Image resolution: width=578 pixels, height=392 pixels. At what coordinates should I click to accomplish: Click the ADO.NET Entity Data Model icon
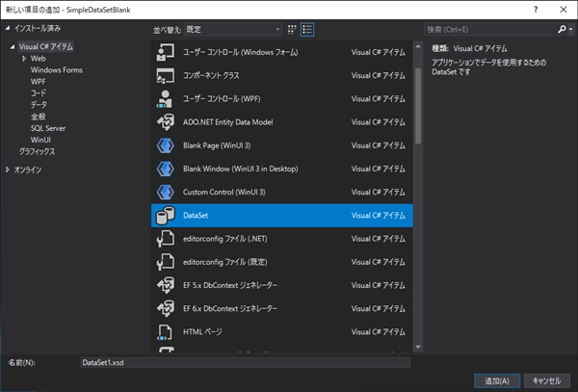click(165, 122)
